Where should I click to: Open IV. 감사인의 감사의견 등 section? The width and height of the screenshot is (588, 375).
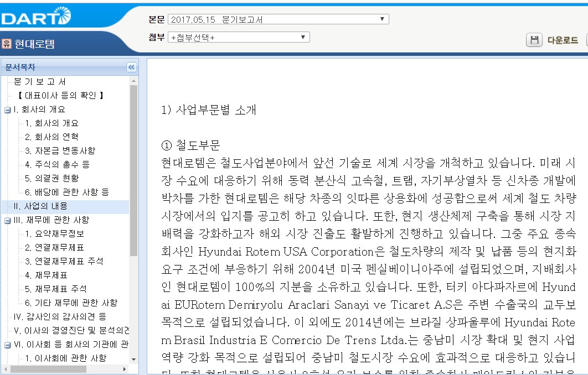point(60,316)
